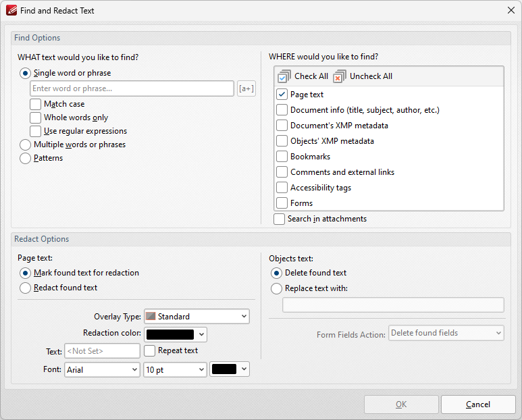This screenshot has height=420, width=522.
Task: Click the [a+] insert pattern button
Action: click(246, 88)
